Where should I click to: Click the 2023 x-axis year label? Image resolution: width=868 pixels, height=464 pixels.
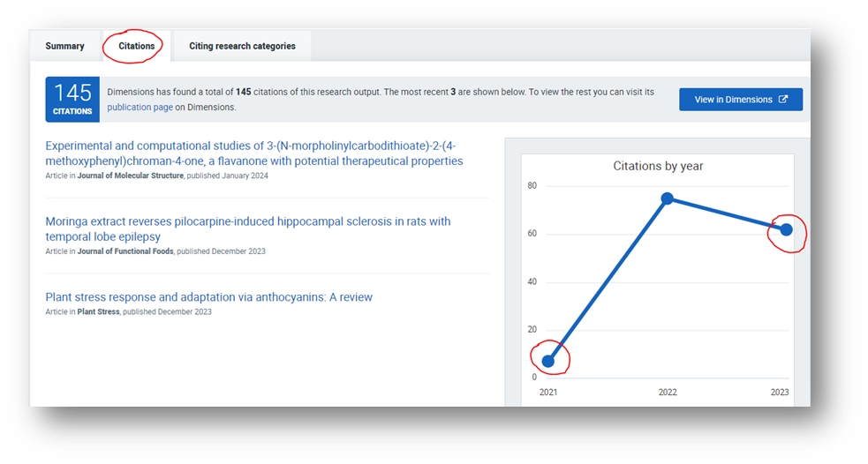coord(779,393)
